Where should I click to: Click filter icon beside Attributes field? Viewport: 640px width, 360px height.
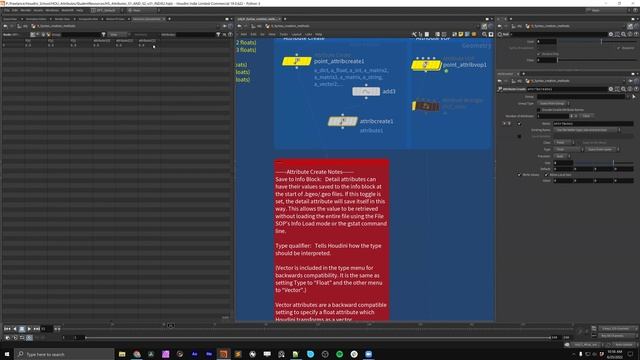click(x=218, y=35)
